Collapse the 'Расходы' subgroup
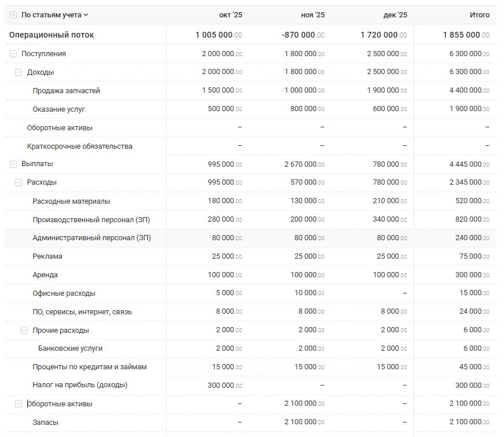The width and height of the screenshot is (504, 437). [19, 182]
